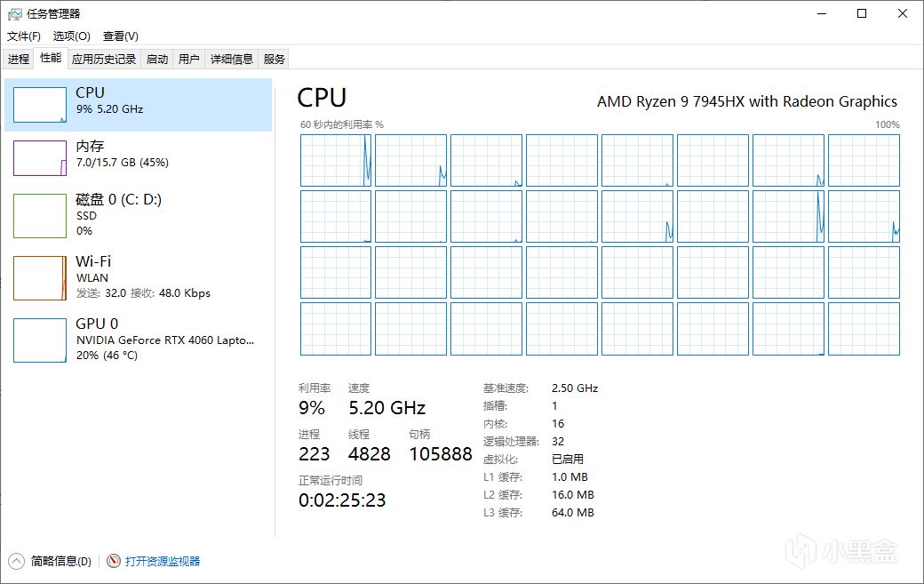The image size is (924, 584).
Task: Switch to the 用户 tab
Action: click(188, 60)
